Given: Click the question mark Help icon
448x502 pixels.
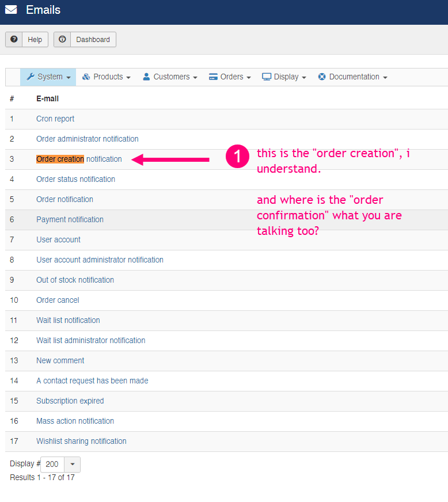Looking at the screenshot, I should 14,39.
